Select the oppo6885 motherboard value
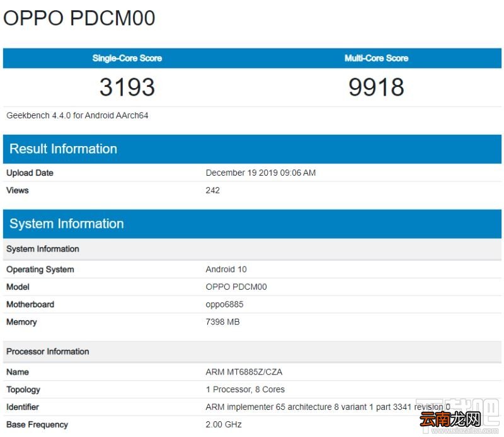504x437 pixels. 224,305
